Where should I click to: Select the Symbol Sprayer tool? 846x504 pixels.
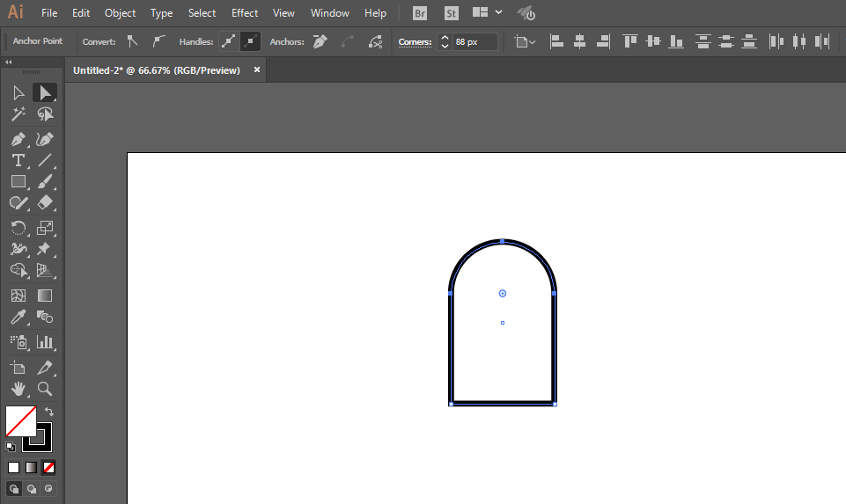click(x=18, y=342)
